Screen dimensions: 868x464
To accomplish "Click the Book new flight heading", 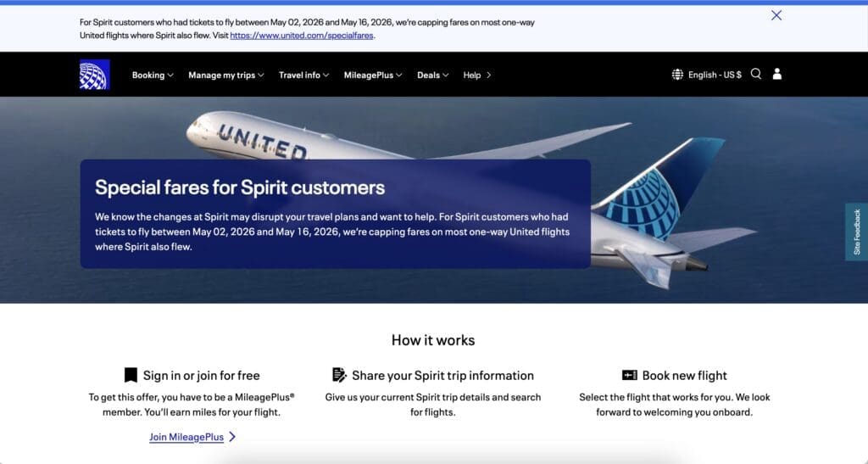I will pos(684,376).
